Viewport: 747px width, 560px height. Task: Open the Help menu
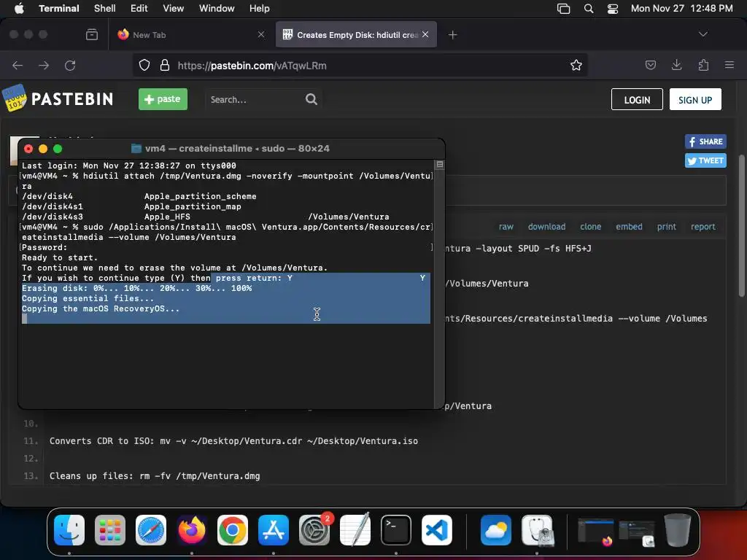[x=260, y=9]
